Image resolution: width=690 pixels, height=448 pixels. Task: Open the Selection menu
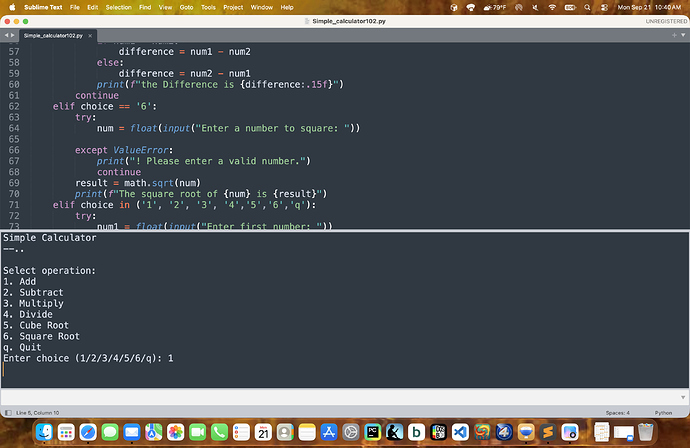[x=118, y=7]
